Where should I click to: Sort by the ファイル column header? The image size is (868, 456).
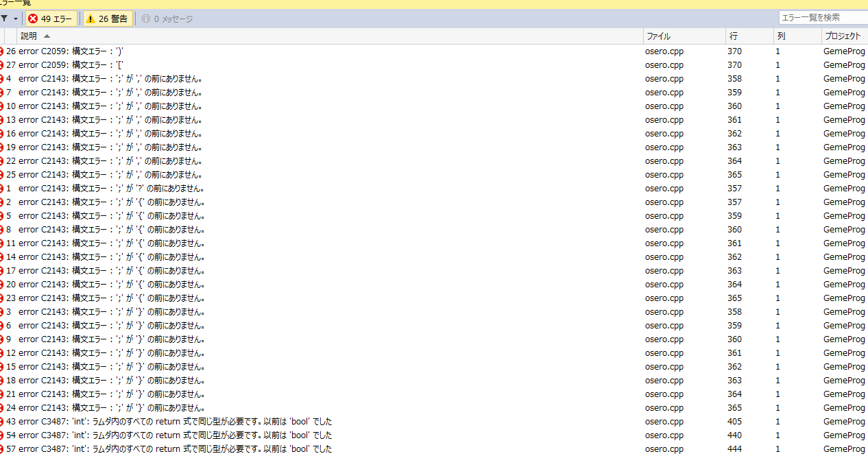[658, 36]
